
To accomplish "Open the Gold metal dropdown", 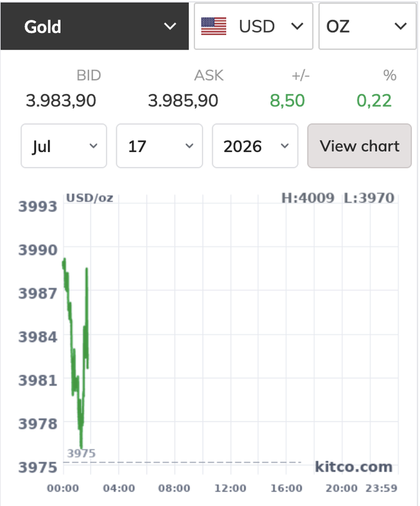I will (x=94, y=26).
